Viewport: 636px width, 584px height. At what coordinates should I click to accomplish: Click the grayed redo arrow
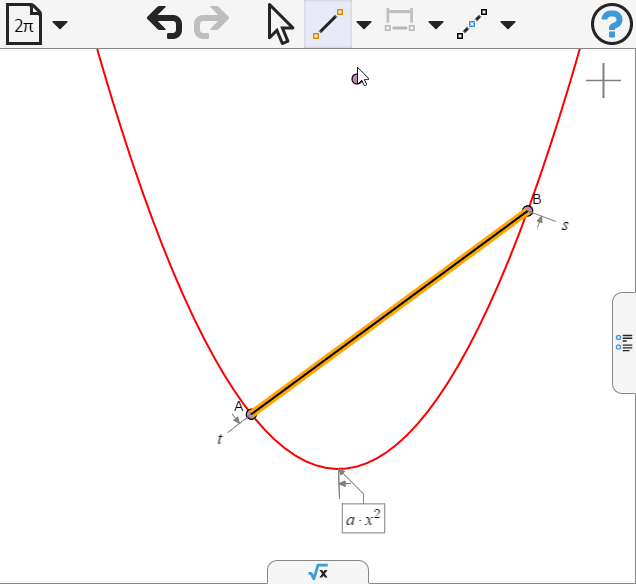[211, 23]
